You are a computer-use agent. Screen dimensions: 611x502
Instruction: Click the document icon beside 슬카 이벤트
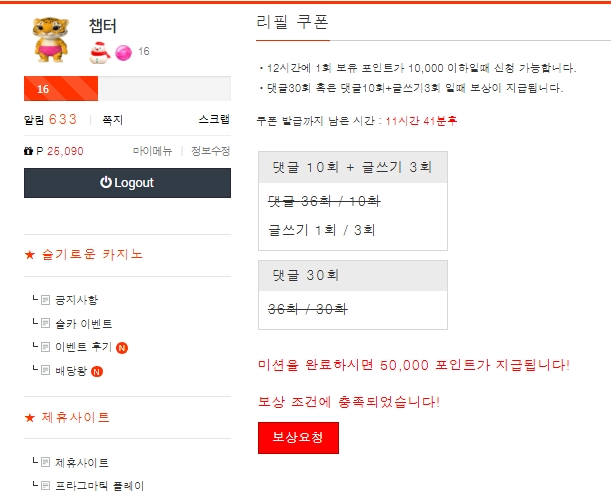click(45, 323)
